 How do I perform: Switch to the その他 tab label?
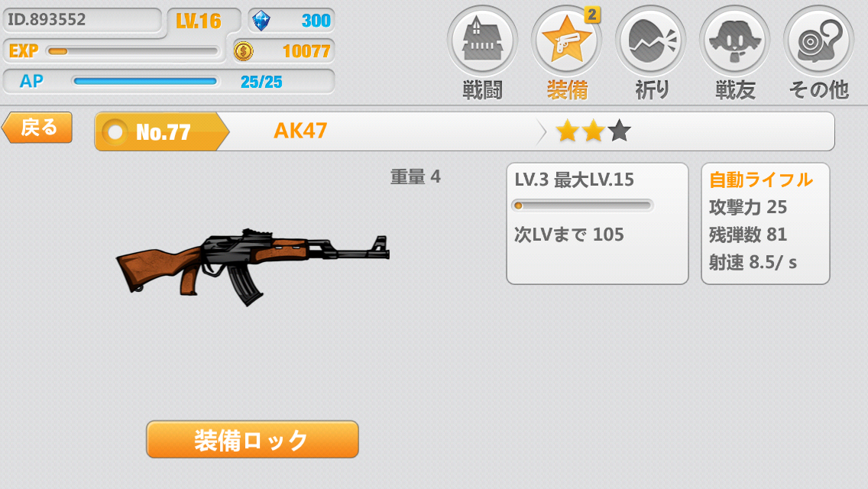click(x=819, y=89)
